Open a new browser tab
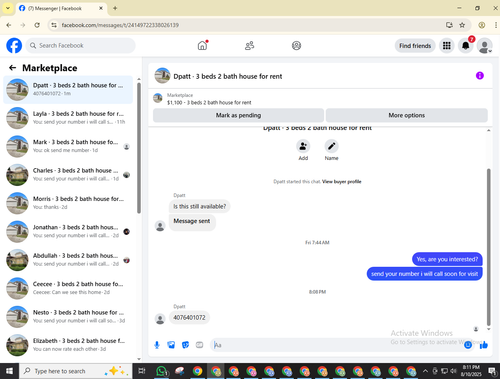Screen dimensions: 500x379 [115, 8]
